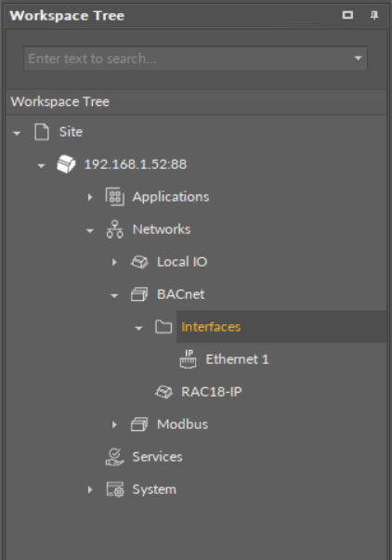Click the Ethernet 1 IP port icon
This screenshot has height=560, width=392.
(188, 359)
